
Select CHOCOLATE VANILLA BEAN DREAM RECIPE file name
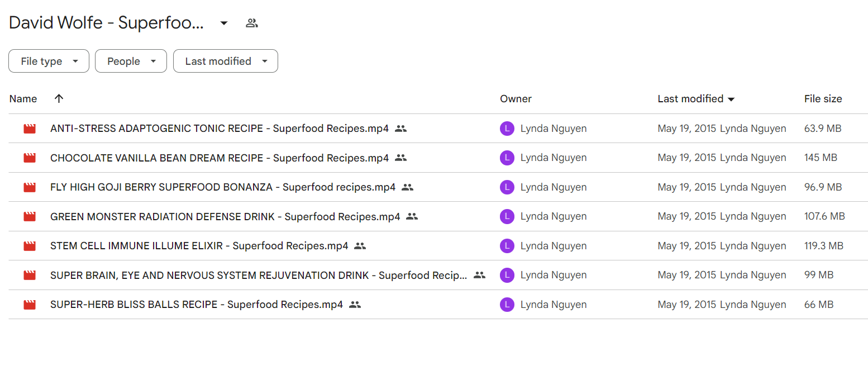(220, 158)
